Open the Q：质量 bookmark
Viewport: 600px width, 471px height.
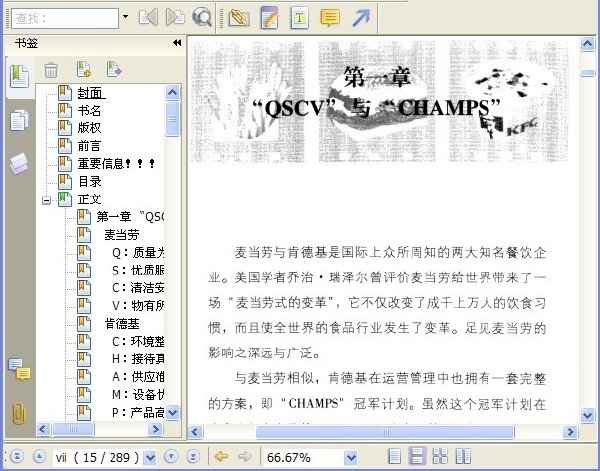[x=138, y=253]
